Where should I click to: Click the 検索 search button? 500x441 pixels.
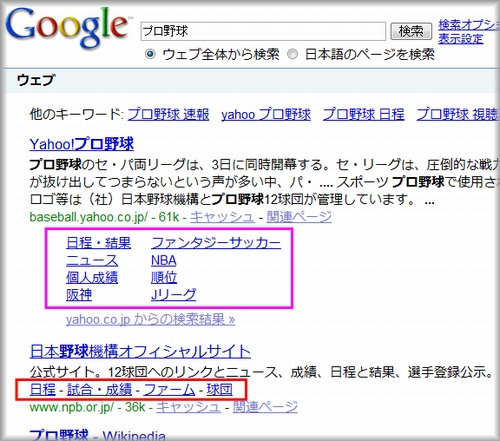(411, 31)
